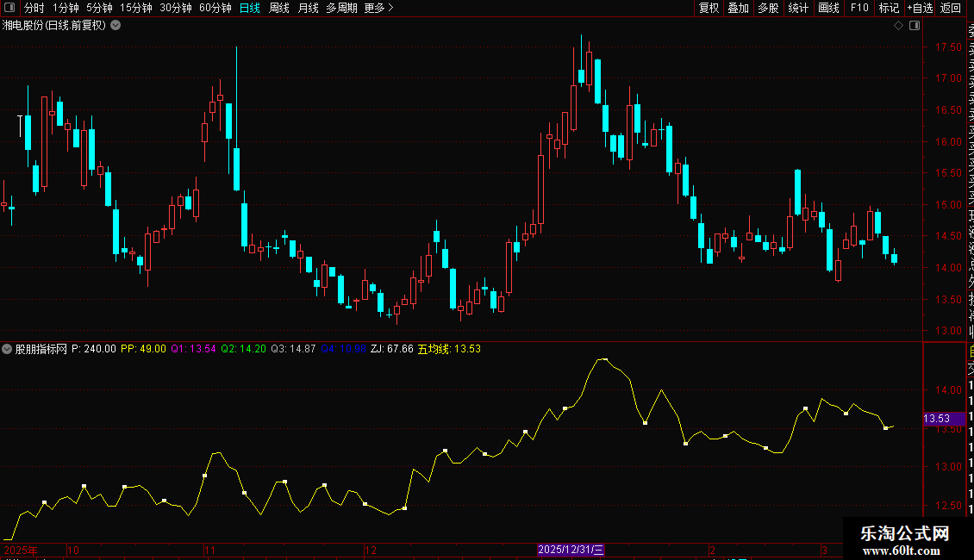Screen dimensions: 974x560
Task: Click the ZJ: 67.66 indicator value
Action: point(392,349)
